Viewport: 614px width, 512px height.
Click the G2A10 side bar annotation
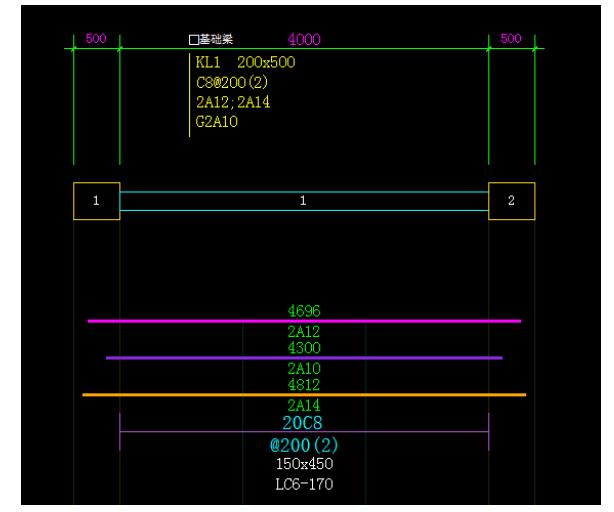point(217,122)
